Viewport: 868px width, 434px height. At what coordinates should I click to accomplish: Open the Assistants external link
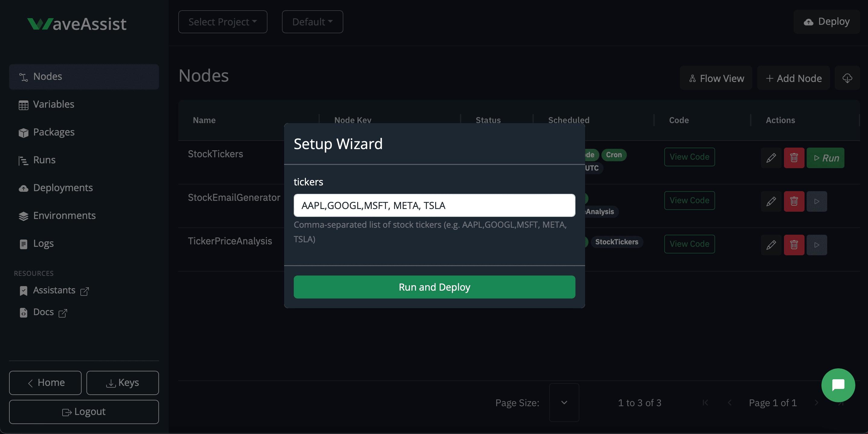54,290
